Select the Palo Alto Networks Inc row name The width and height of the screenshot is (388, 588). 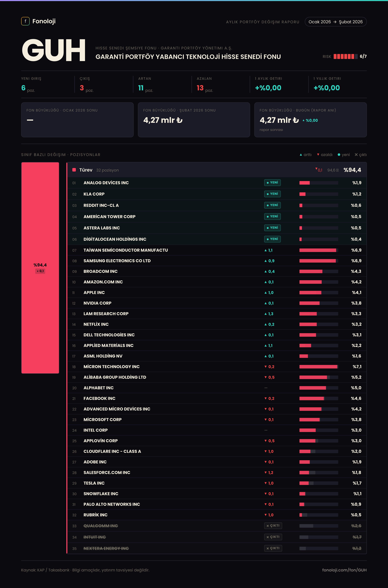pyautogui.click(x=112, y=504)
